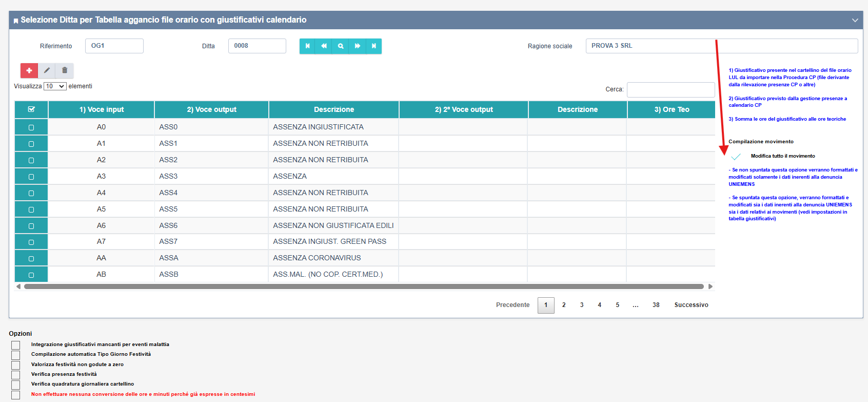Sort by second Descrizione column header

point(578,109)
